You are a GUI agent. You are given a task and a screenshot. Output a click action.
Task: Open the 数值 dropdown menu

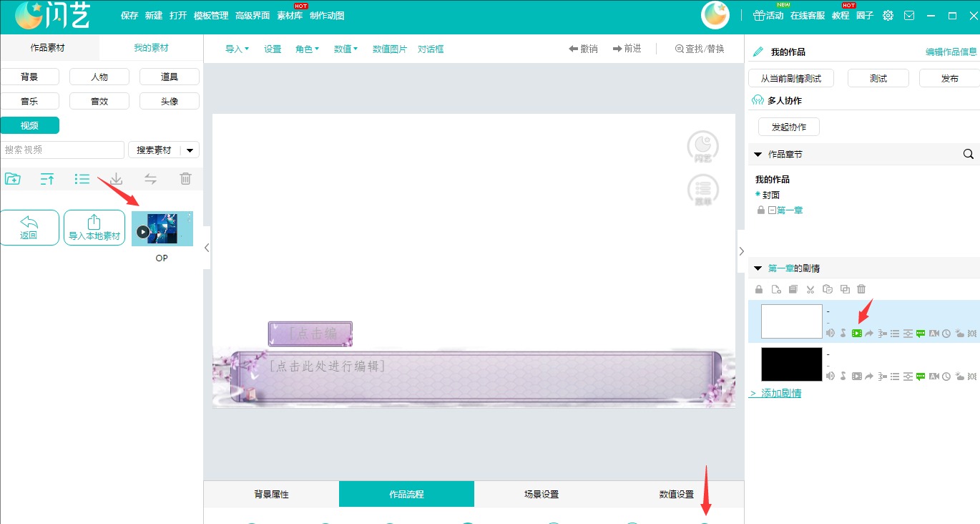pyautogui.click(x=346, y=49)
